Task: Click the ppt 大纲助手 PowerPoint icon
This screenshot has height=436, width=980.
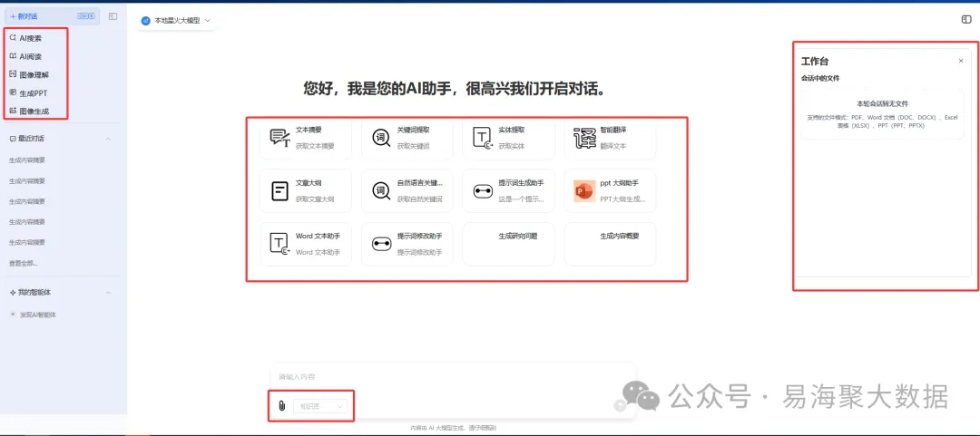Action: point(584,191)
